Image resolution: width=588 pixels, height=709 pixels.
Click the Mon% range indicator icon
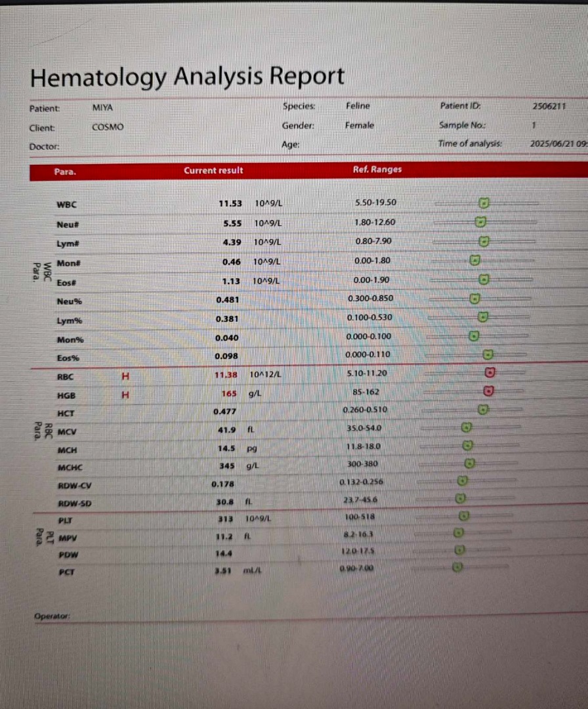coord(474,336)
